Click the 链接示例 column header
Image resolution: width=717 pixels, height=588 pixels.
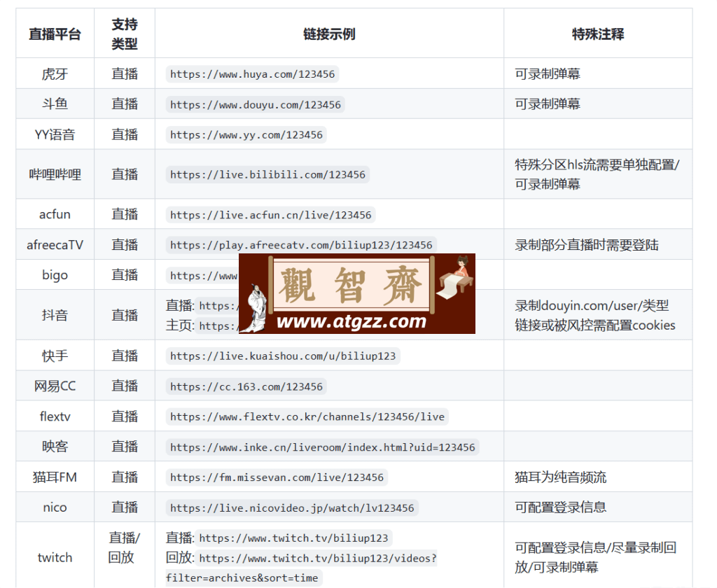[x=329, y=34]
